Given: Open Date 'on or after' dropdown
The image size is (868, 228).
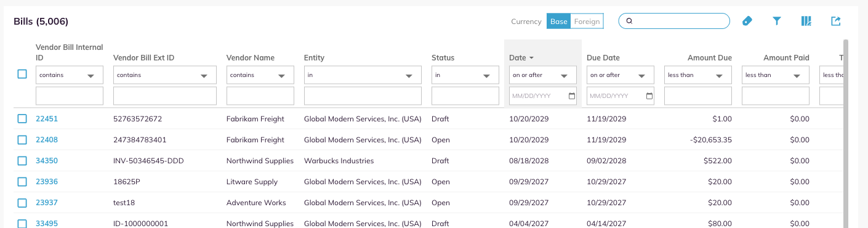Looking at the screenshot, I should tap(543, 75).
